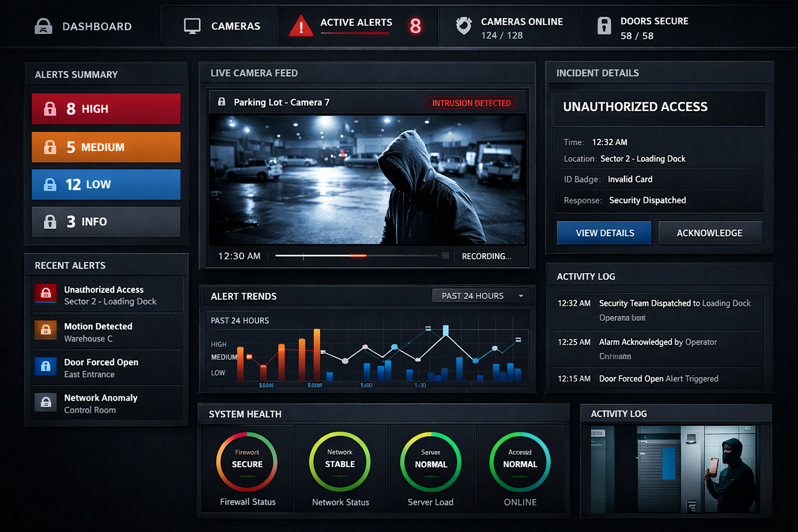Click the lock icon on Medium tile
Viewport: 798px width, 532px height.
click(50, 147)
